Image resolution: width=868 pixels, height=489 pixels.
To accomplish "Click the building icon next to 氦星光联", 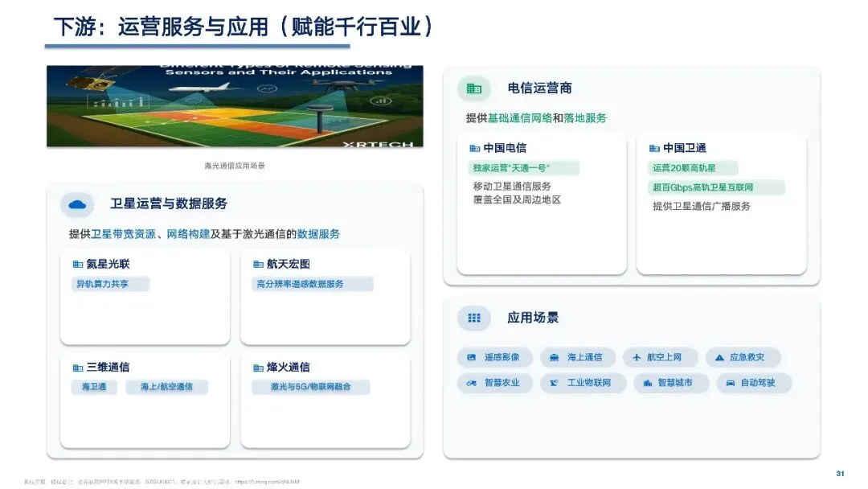I will (x=77, y=264).
